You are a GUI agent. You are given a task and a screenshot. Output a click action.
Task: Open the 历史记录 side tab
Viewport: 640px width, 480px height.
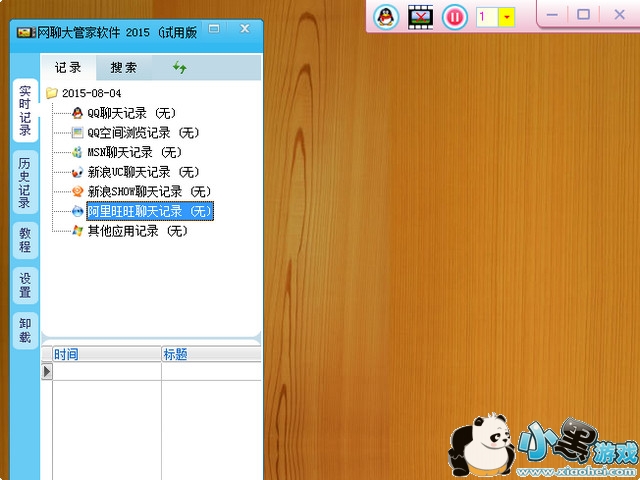point(25,182)
